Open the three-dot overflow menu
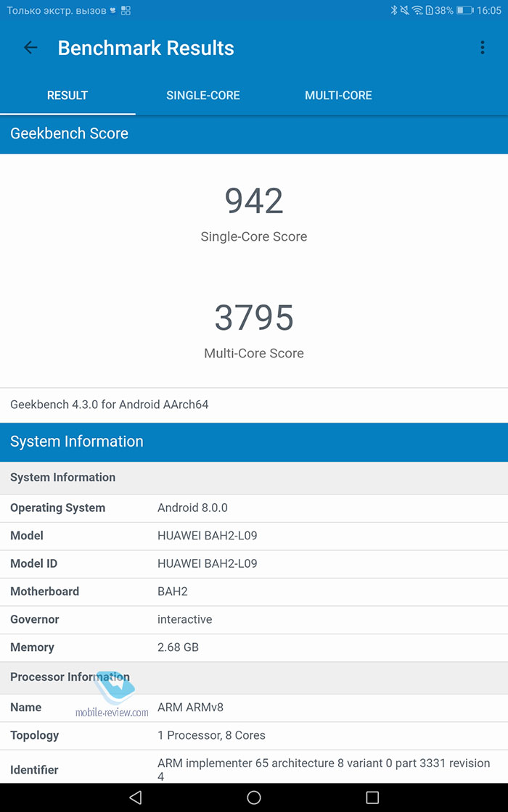The image size is (508, 812). 482,48
